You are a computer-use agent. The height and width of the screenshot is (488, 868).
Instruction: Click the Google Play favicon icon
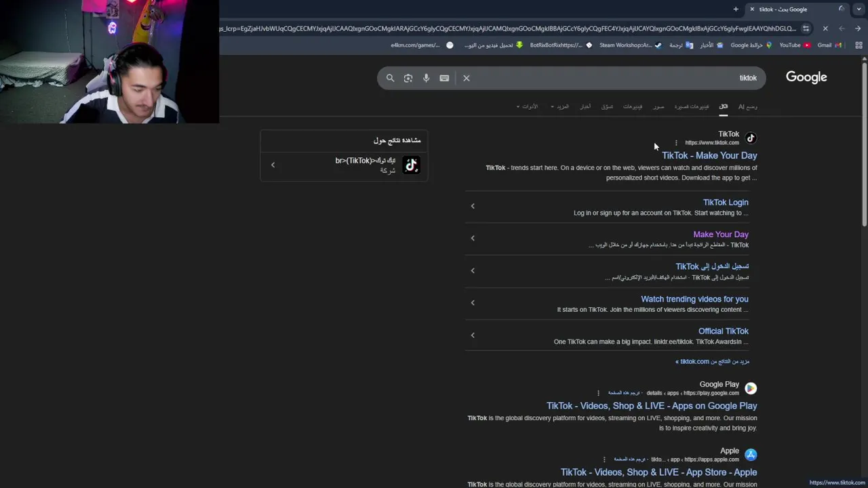[x=751, y=388]
